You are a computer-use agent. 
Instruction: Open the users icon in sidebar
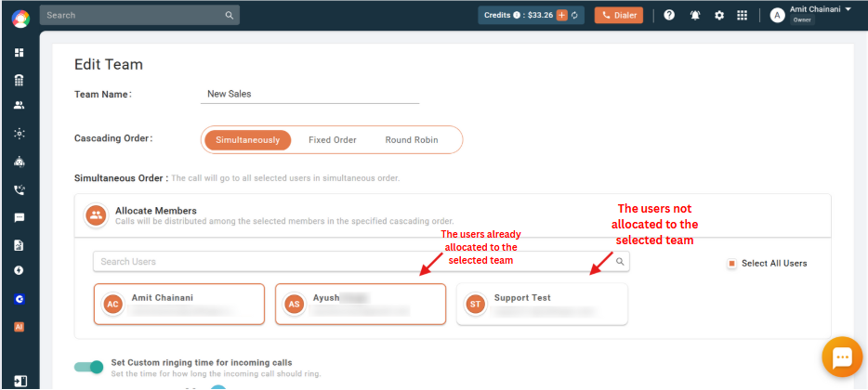(20, 105)
